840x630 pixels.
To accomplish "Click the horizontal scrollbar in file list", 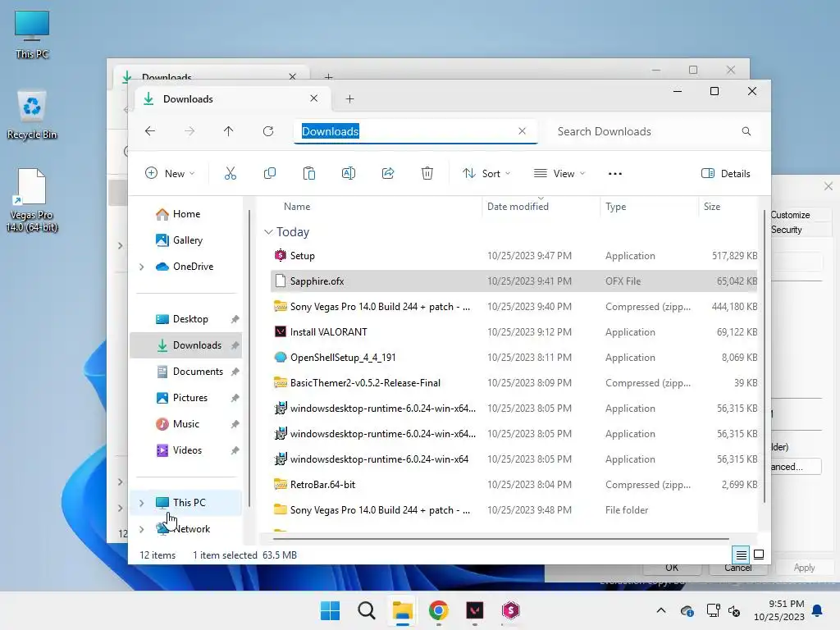I will point(501,538).
